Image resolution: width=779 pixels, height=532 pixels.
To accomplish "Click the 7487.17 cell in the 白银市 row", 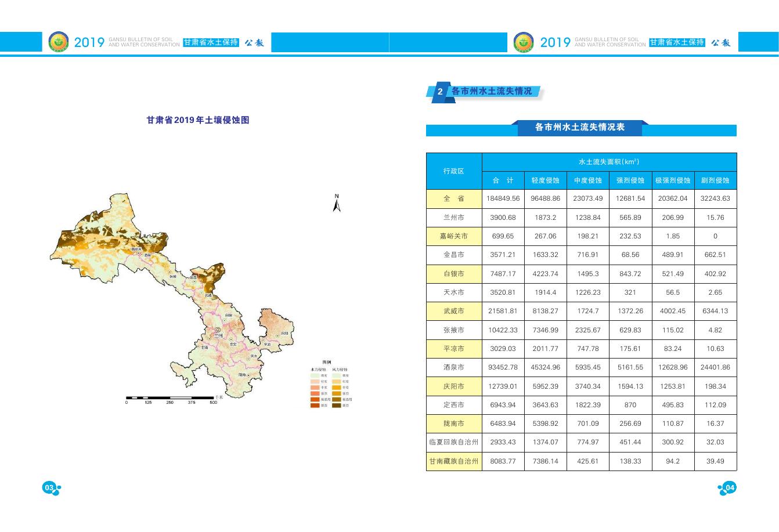I will coord(503,274).
